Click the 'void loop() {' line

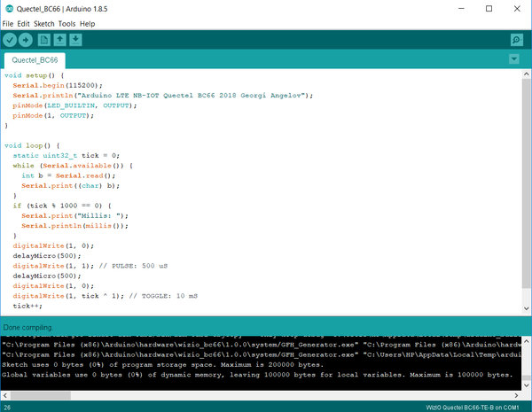point(32,145)
